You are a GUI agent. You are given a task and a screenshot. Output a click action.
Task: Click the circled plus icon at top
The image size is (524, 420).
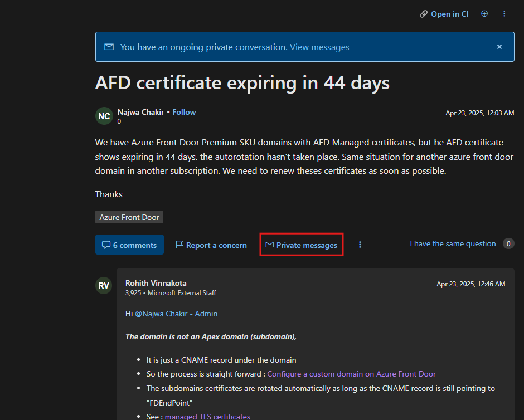point(484,14)
